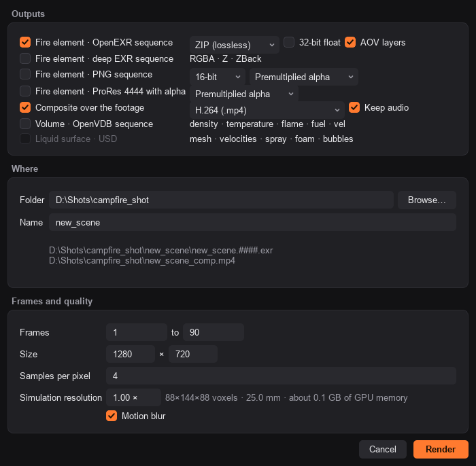Tick the Liquid surface USD checkbox
The height and width of the screenshot is (466, 476).
(25, 139)
